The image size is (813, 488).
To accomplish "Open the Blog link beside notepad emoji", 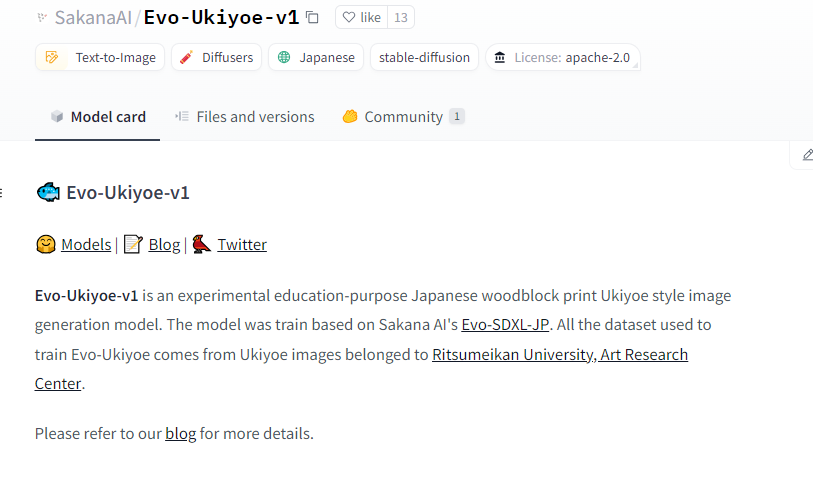I will 164,244.
